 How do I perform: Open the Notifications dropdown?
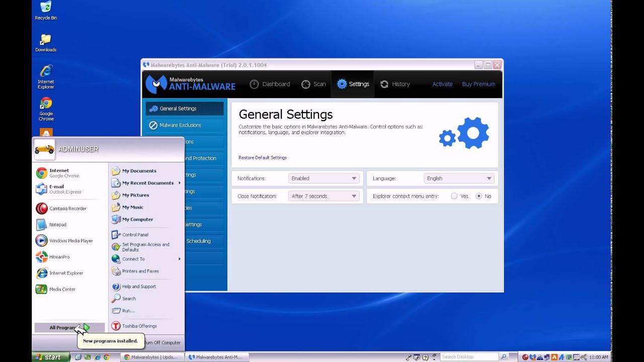[x=324, y=178]
